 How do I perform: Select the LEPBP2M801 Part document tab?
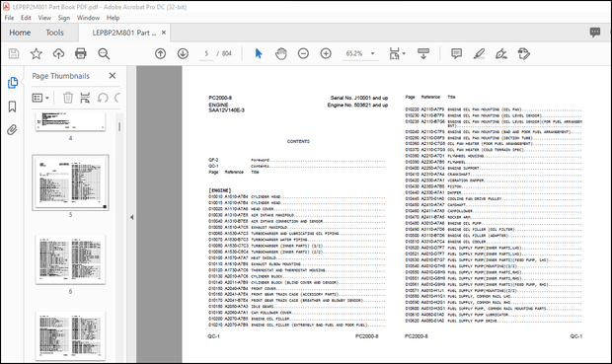pyautogui.click(x=124, y=33)
